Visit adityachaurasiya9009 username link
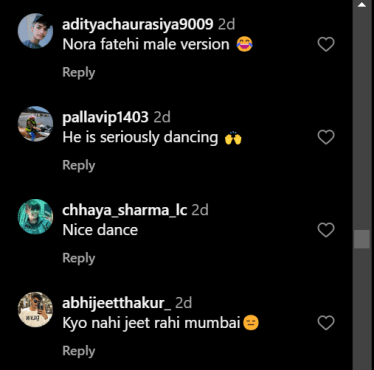Viewport: 374px width, 370px height. [138, 24]
